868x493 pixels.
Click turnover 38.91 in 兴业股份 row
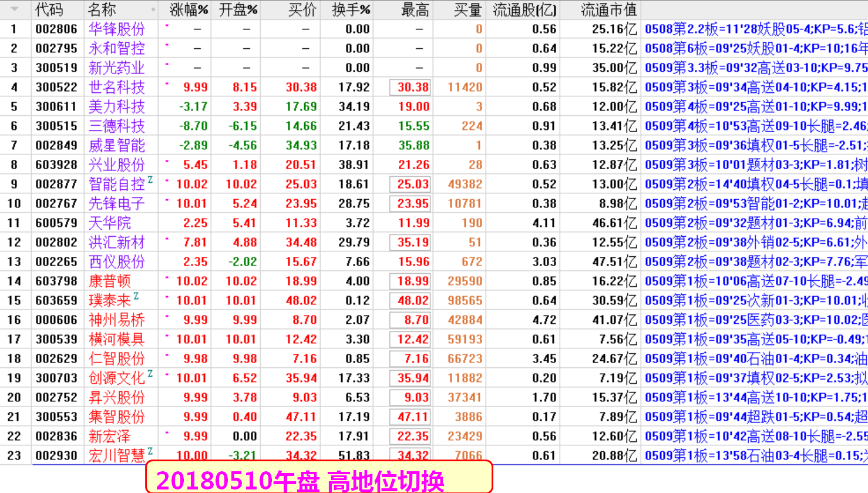pyautogui.click(x=354, y=165)
